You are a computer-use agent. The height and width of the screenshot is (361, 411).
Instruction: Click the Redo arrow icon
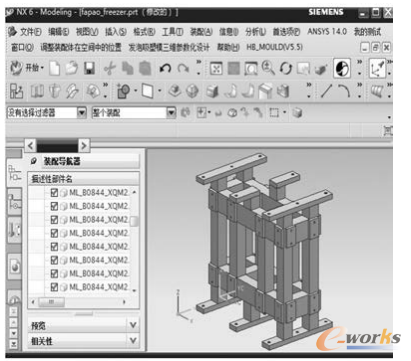click(183, 68)
